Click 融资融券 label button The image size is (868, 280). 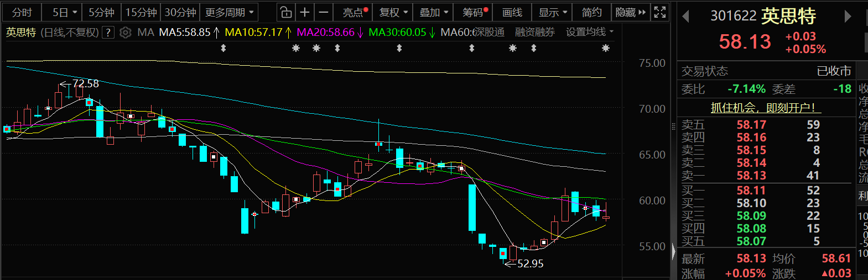534,32
